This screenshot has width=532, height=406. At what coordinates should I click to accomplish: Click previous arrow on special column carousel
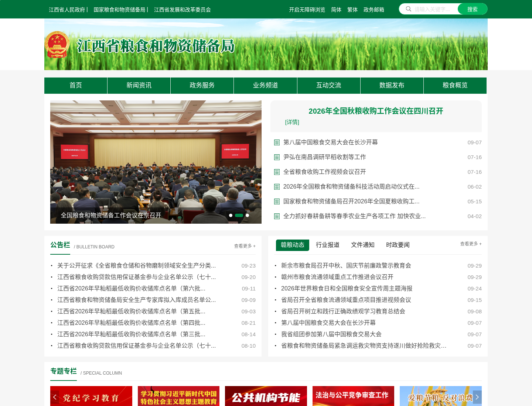point(55,397)
